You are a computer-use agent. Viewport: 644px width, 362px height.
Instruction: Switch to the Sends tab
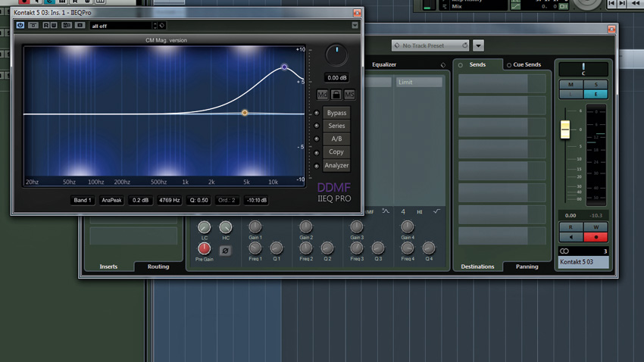(477, 64)
